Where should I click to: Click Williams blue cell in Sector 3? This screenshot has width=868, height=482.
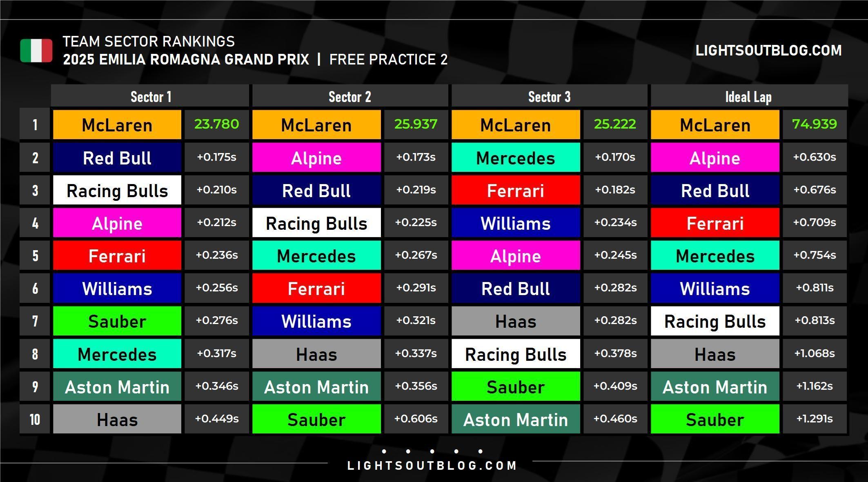(x=516, y=223)
